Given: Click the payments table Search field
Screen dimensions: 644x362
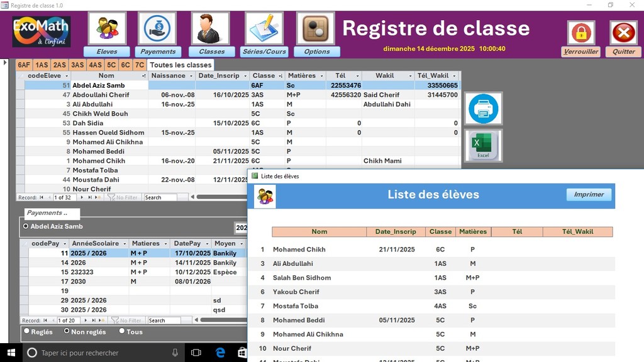Looking at the screenshot, I should tap(164, 321).
